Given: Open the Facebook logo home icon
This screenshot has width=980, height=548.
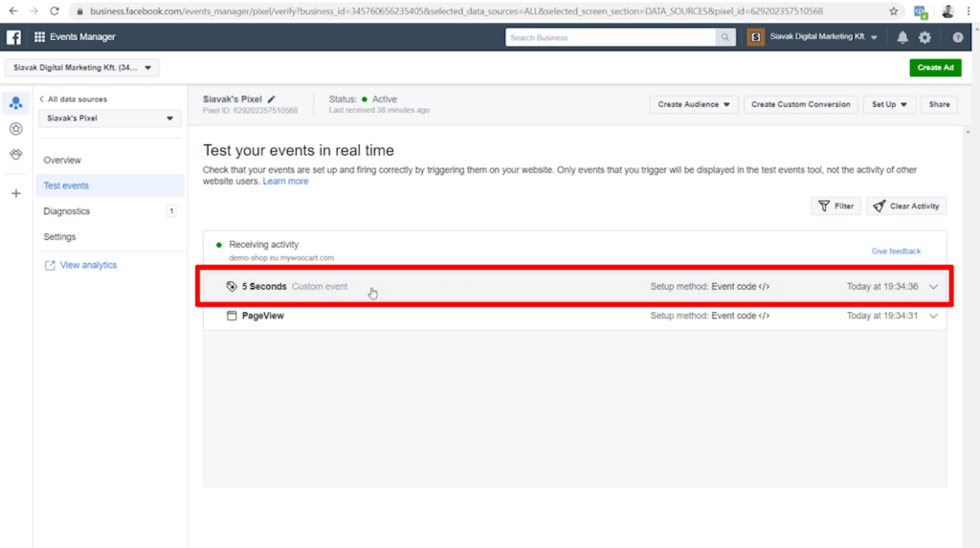Looking at the screenshot, I should pos(13,37).
